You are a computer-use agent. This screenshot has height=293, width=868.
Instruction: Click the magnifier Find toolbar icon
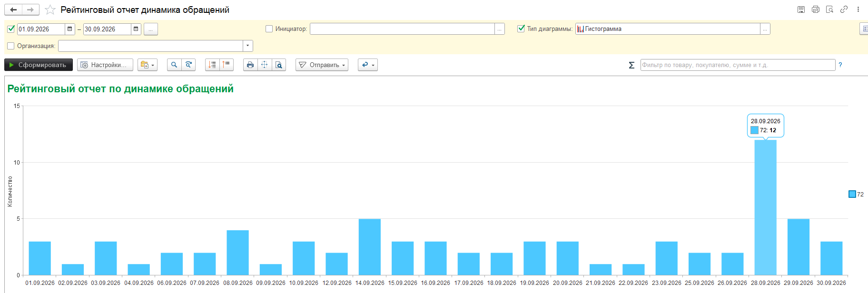click(174, 65)
